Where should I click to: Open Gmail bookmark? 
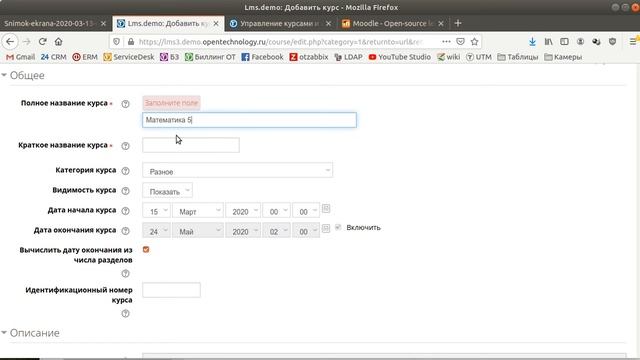pos(20,57)
